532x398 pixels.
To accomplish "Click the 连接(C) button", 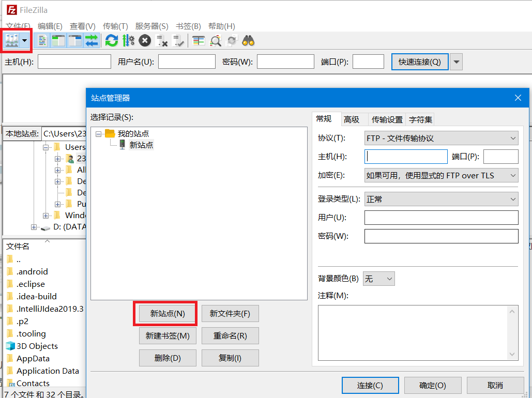I will 370,386.
